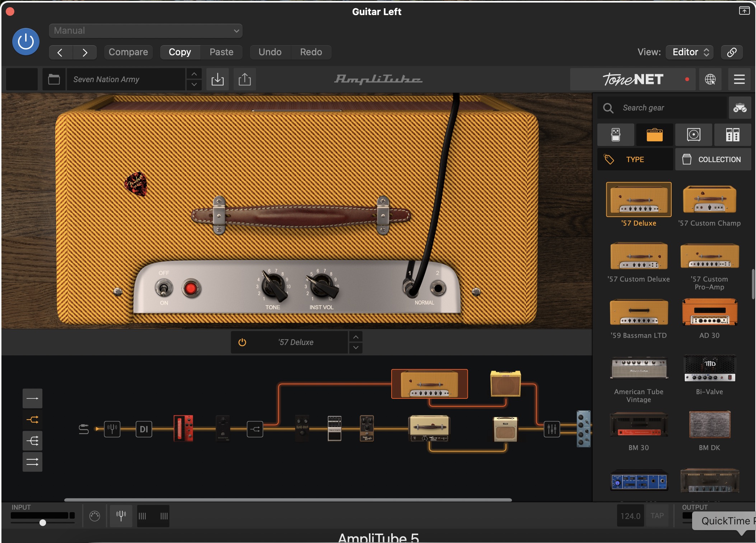Select the BM DK amp
Viewport: 756px width, 543px height.
click(x=709, y=425)
